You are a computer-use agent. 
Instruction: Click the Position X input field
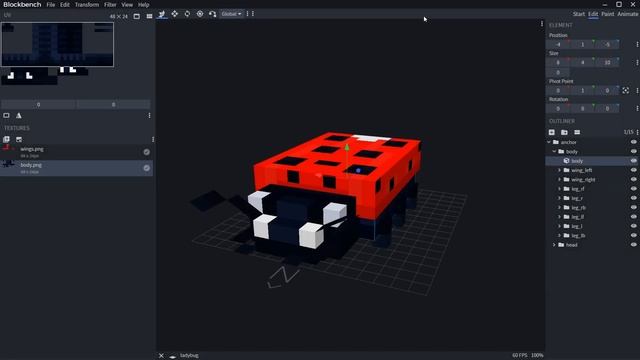pos(558,44)
